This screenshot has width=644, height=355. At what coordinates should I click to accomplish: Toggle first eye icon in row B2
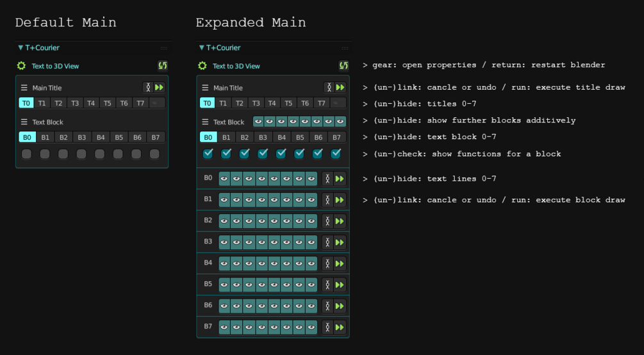pyautogui.click(x=224, y=222)
